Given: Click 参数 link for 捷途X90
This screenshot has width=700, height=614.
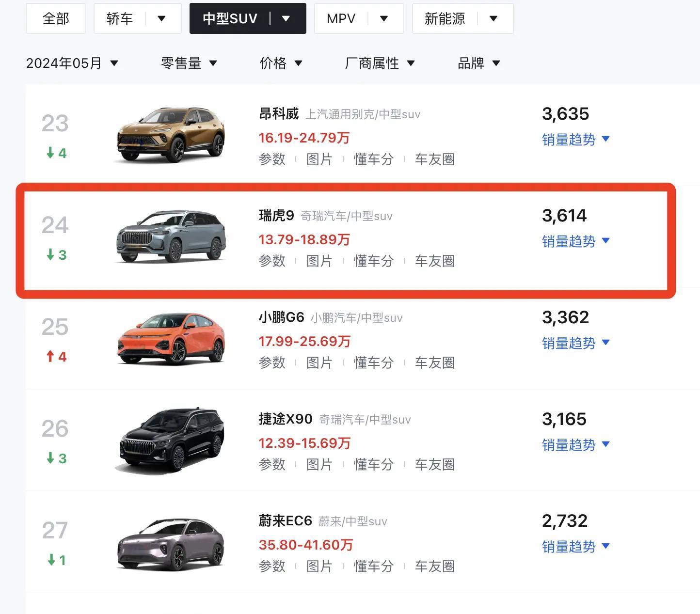Looking at the screenshot, I should (272, 464).
